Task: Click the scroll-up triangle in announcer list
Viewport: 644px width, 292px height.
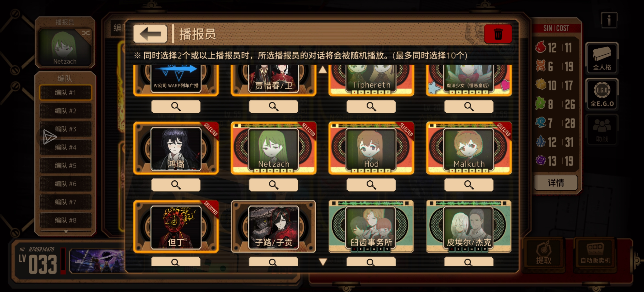Action: click(x=323, y=70)
